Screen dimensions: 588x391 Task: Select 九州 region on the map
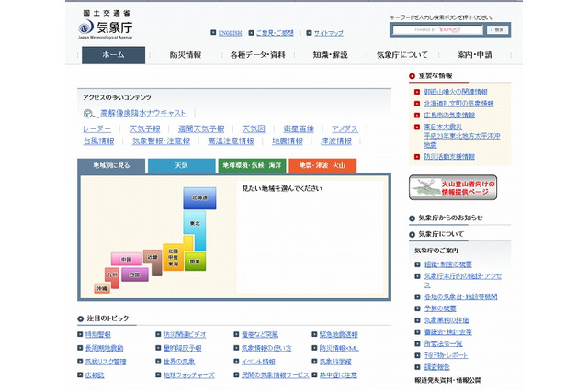pos(112,276)
